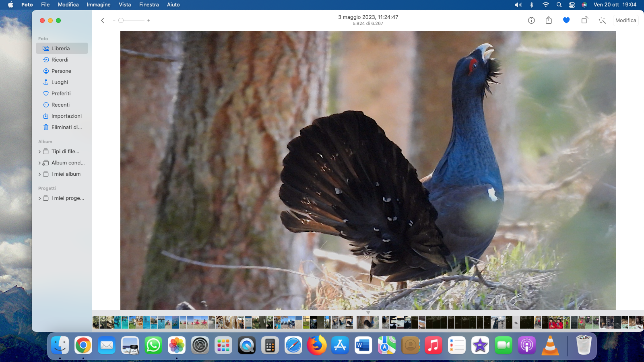Open the Vista menu
The height and width of the screenshot is (362, 644).
click(x=125, y=5)
